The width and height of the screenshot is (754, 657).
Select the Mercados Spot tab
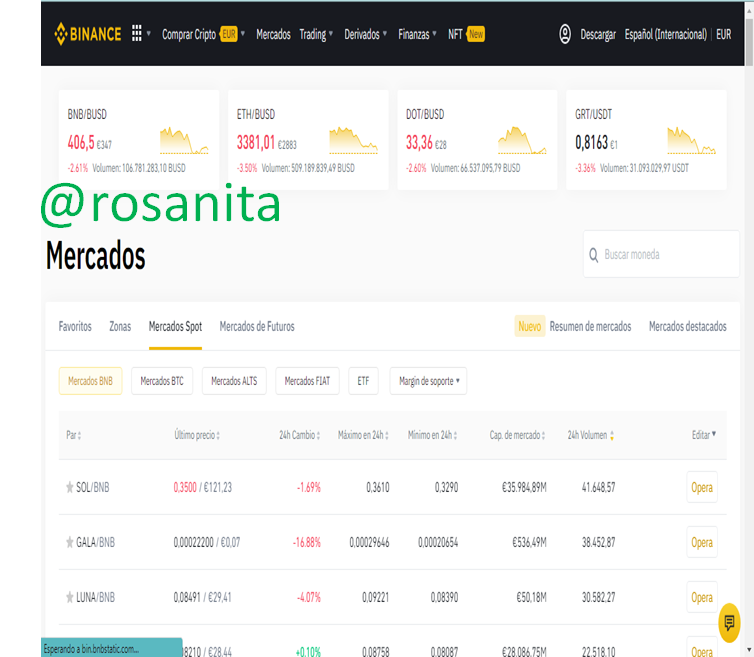176,327
